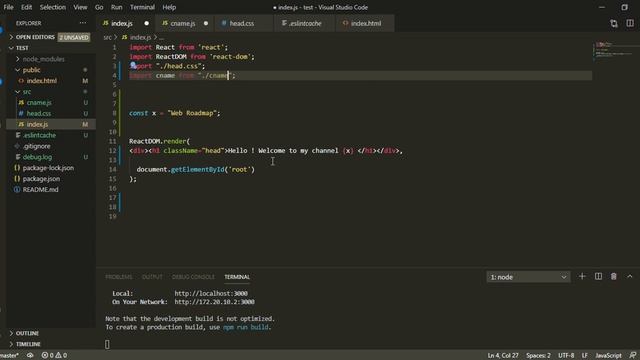The height and width of the screenshot is (360, 640).
Task: Click the unsaved dot on index.js tab
Action: (x=147, y=23)
